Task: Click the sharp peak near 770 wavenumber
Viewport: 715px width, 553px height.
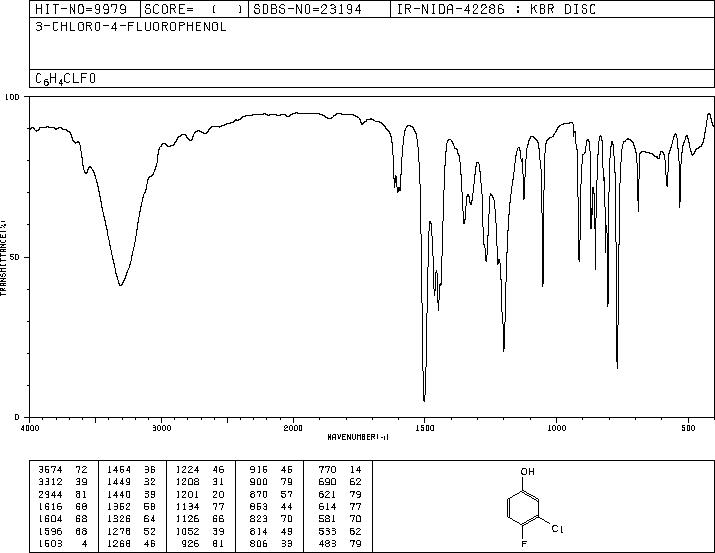Action: point(617,368)
